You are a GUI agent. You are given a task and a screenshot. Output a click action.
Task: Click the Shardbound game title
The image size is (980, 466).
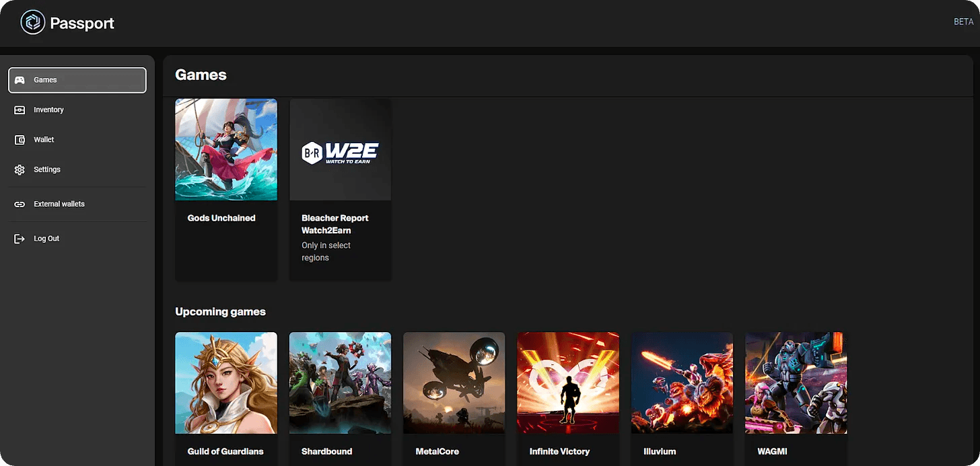[x=327, y=451]
